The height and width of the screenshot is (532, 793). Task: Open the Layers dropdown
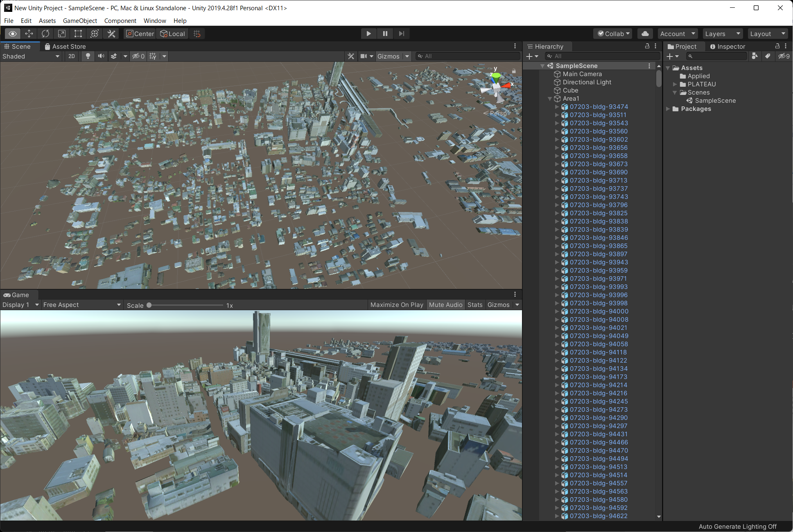[722, 34]
